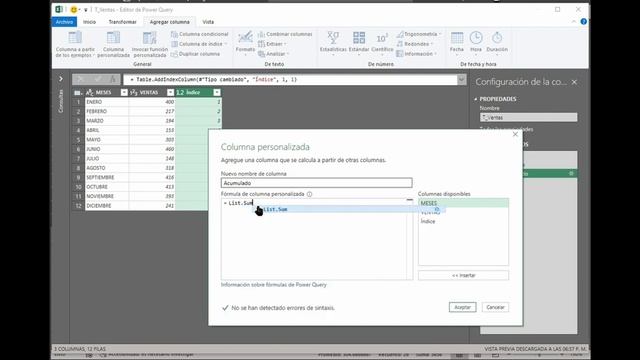Open the Archivo tab
This screenshot has height=360, width=640.
(64, 22)
